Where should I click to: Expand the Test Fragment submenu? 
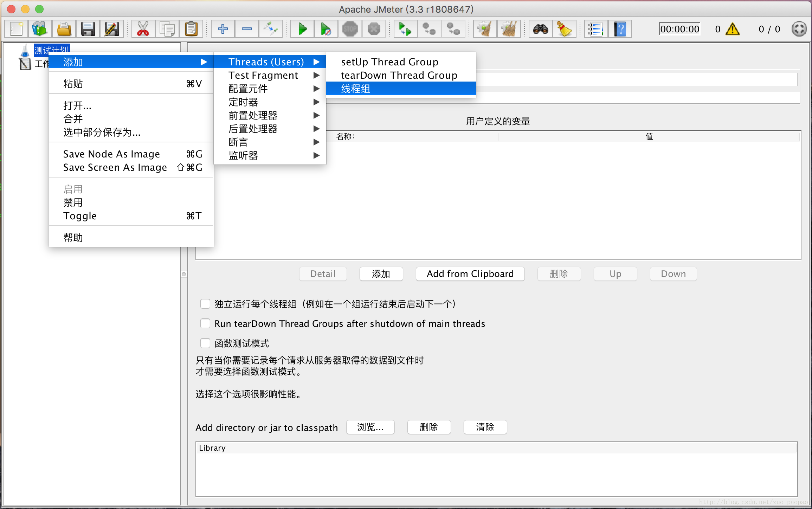(270, 75)
